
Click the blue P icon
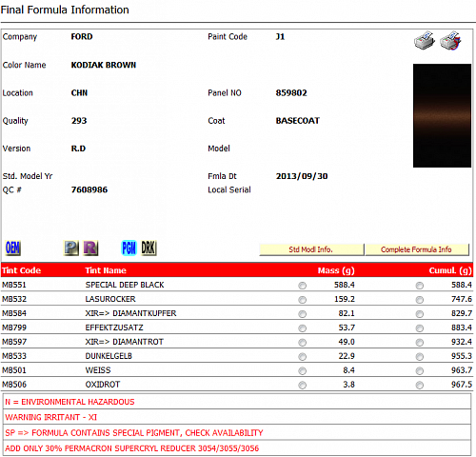[x=71, y=248]
